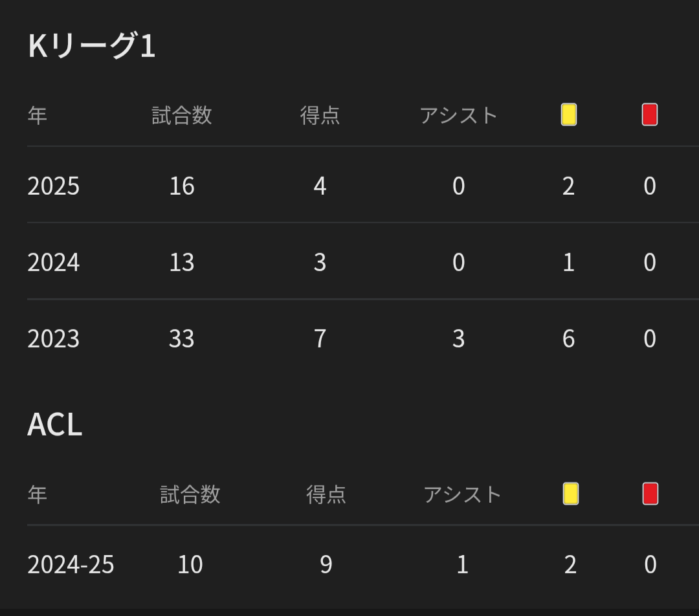Screen dimensions: 699x616
Task: Click the red card icon in Kリーグ1 table
Action: tap(649, 115)
